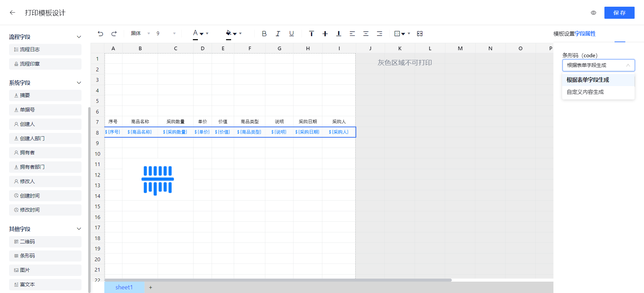Open the sheet1 tab
This screenshot has height=293, width=644.
point(124,287)
